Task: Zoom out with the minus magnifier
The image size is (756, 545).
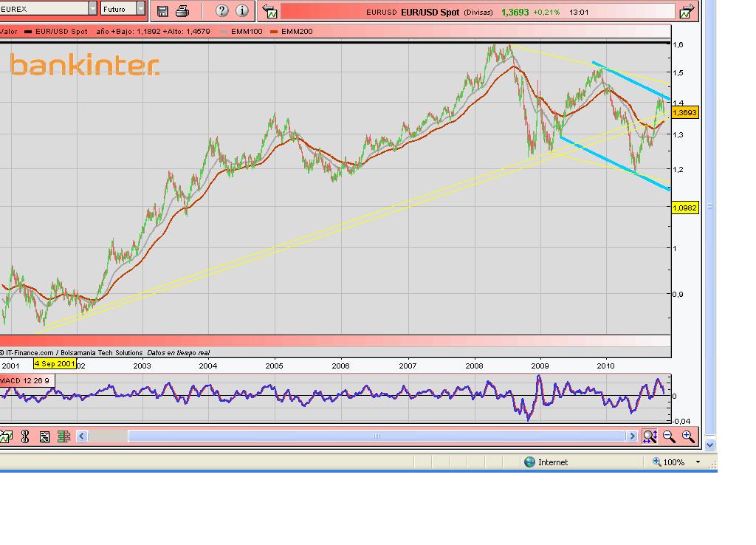Action: coord(669,436)
